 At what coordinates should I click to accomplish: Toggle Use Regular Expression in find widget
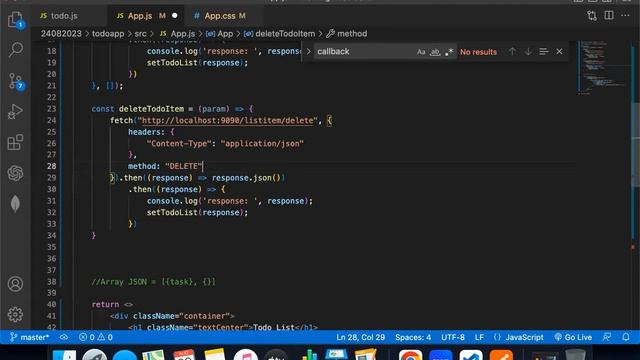(x=449, y=52)
